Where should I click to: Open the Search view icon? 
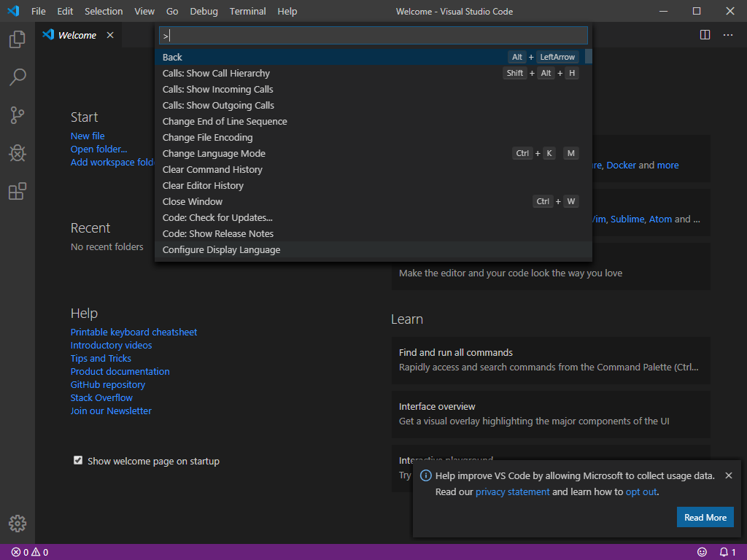click(x=18, y=77)
